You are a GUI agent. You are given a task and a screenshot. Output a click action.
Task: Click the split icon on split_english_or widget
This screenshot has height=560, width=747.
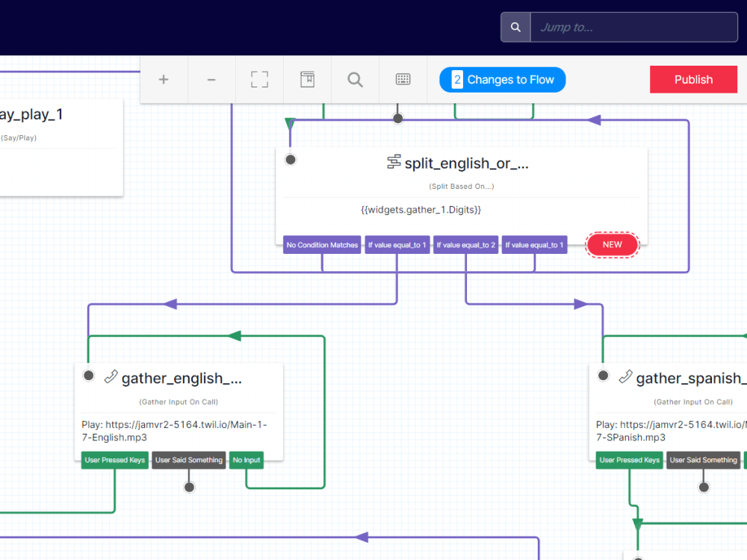(392, 163)
